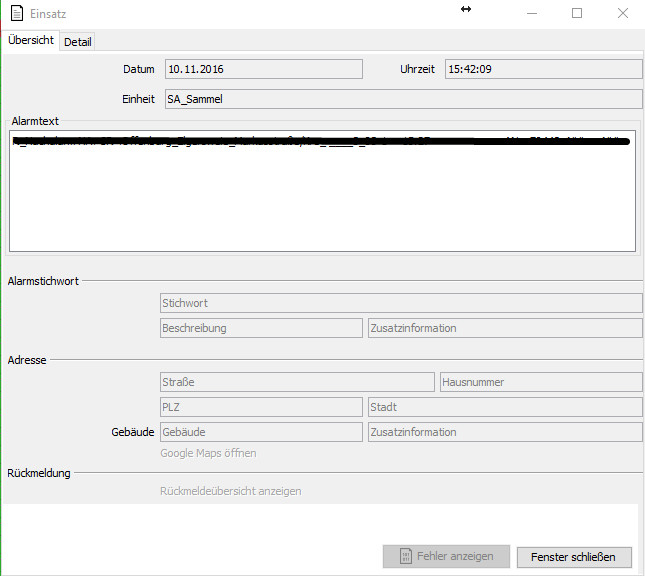This screenshot has height=576, width=645.
Task: Focus the Hausnummer field
Action: pyautogui.click(x=541, y=382)
